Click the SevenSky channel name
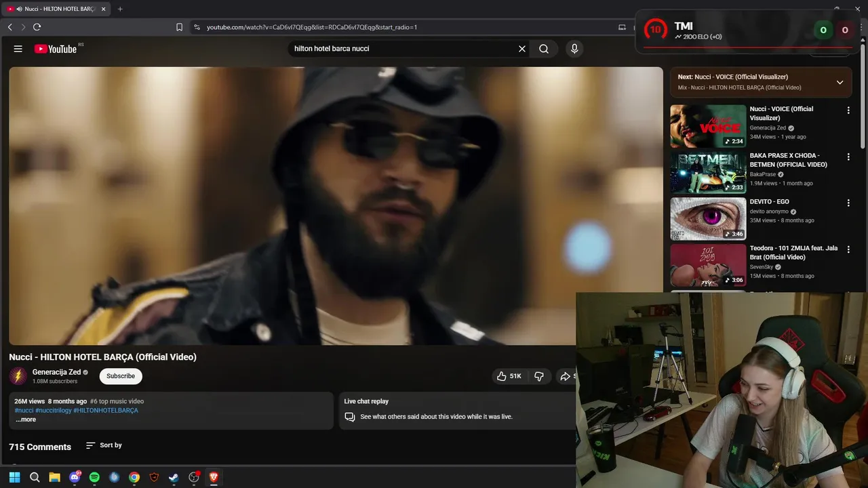 point(762,267)
